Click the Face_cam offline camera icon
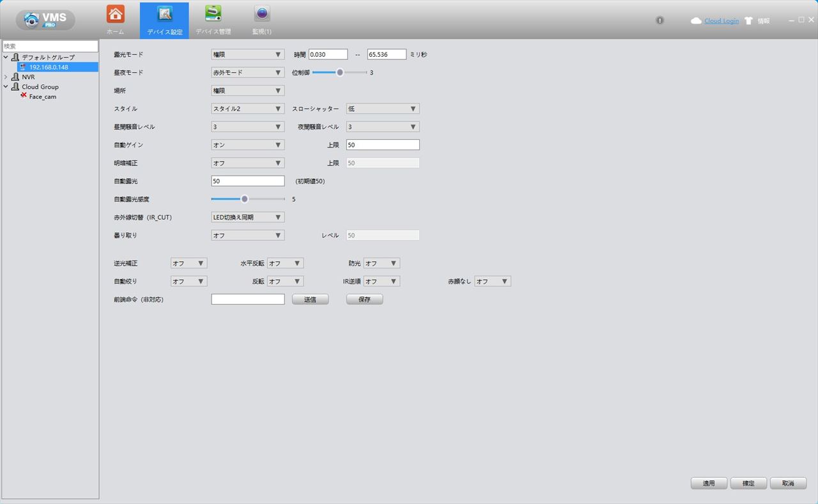The height and width of the screenshot is (504, 818). tap(24, 96)
